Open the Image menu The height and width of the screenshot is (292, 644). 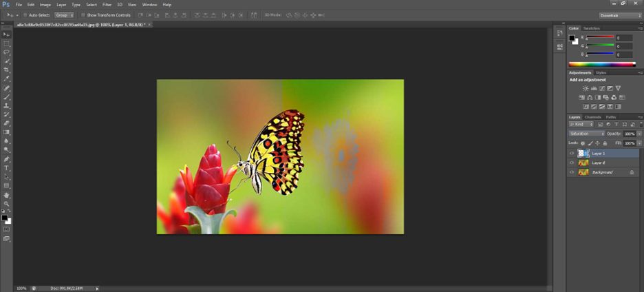tap(45, 5)
